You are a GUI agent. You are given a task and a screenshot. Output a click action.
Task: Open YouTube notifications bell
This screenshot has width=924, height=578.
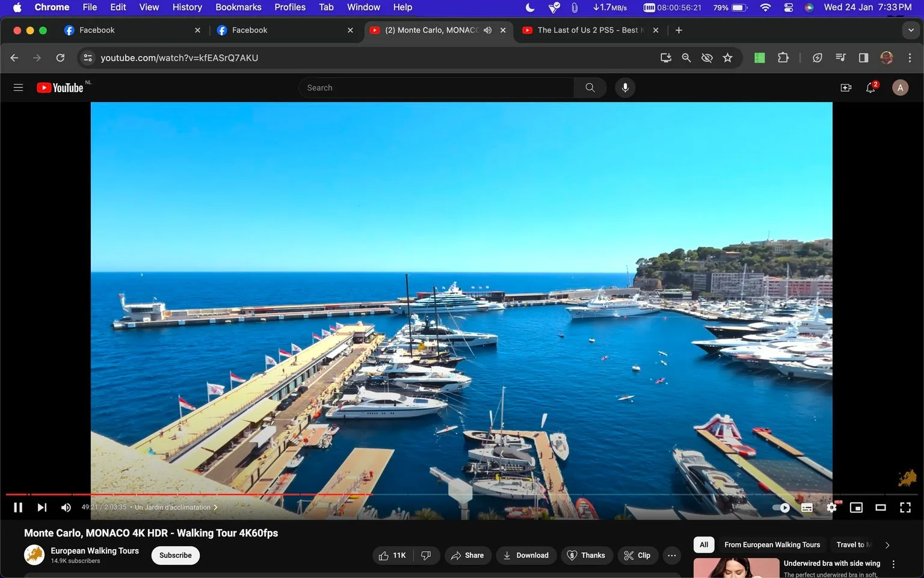[x=870, y=88]
